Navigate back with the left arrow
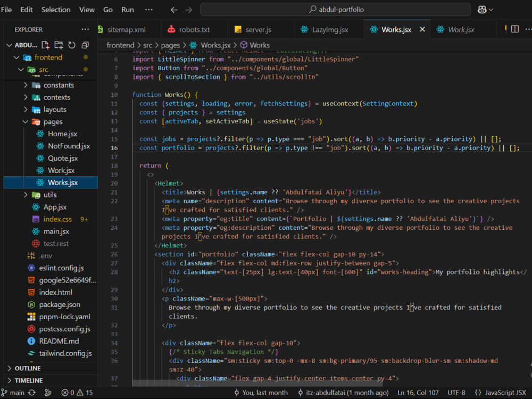This screenshot has width=532, height=399. [174, 10]
